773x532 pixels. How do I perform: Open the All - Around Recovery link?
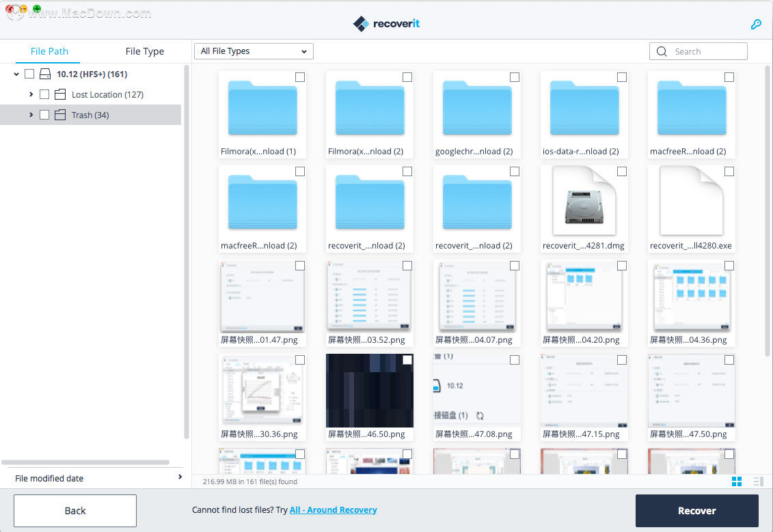coord(334,510)
